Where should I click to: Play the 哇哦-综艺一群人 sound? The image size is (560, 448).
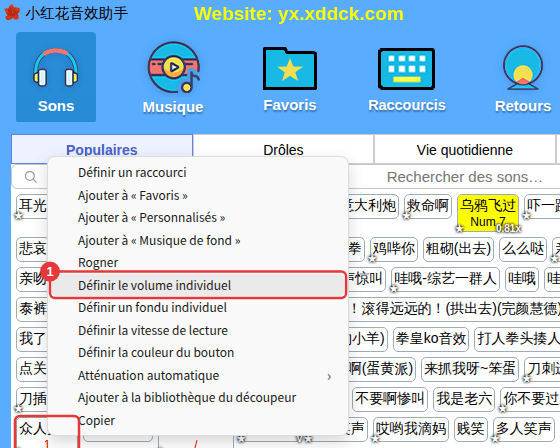click(445, 279)
